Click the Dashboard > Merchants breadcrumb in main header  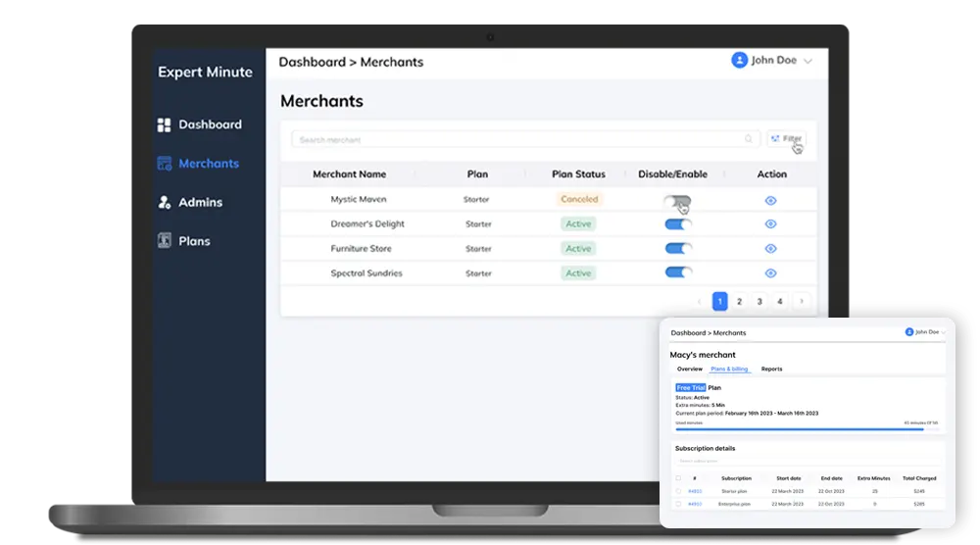coord(351,62)
